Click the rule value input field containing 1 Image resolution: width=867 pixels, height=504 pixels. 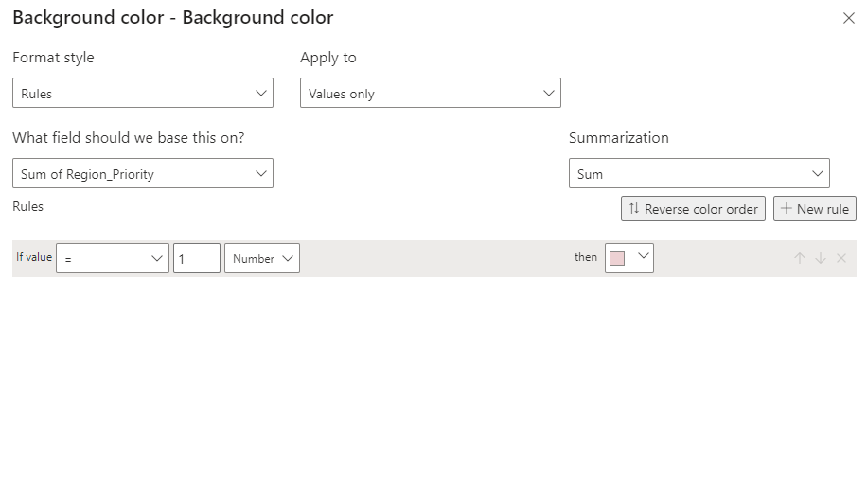[197, 258]
